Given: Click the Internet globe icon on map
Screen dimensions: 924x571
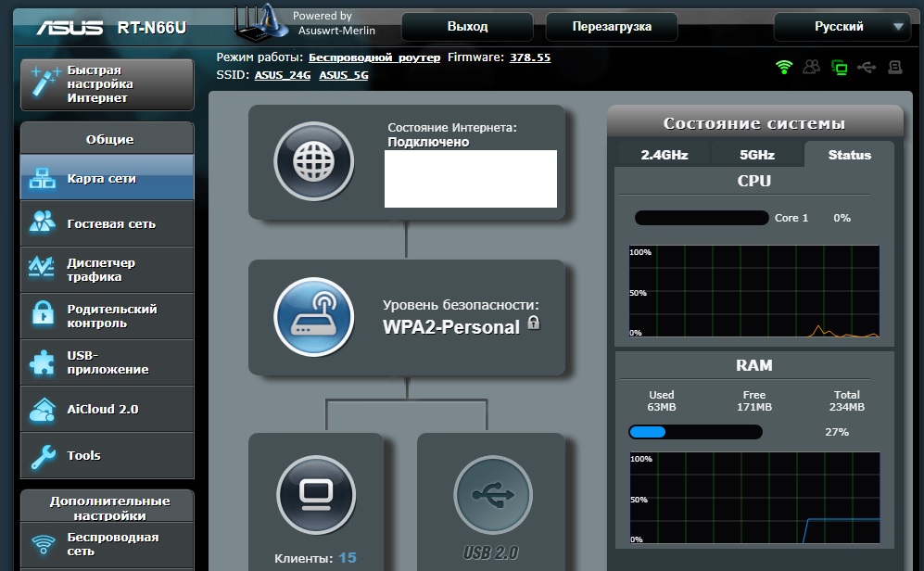Looking at the screenshot, I should 314,161.
